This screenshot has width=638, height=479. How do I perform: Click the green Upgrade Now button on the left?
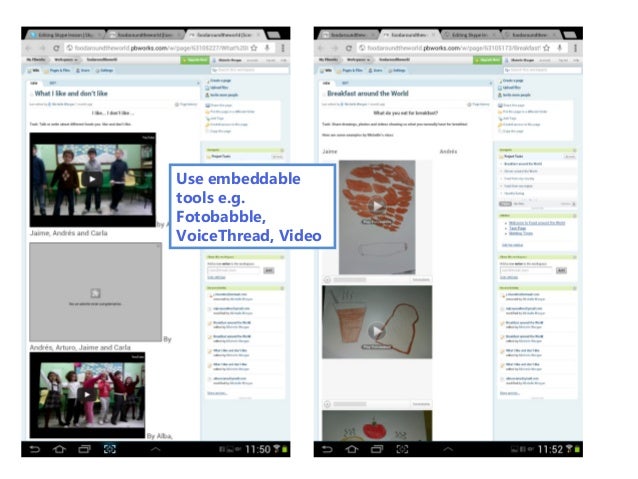point(194,60)
